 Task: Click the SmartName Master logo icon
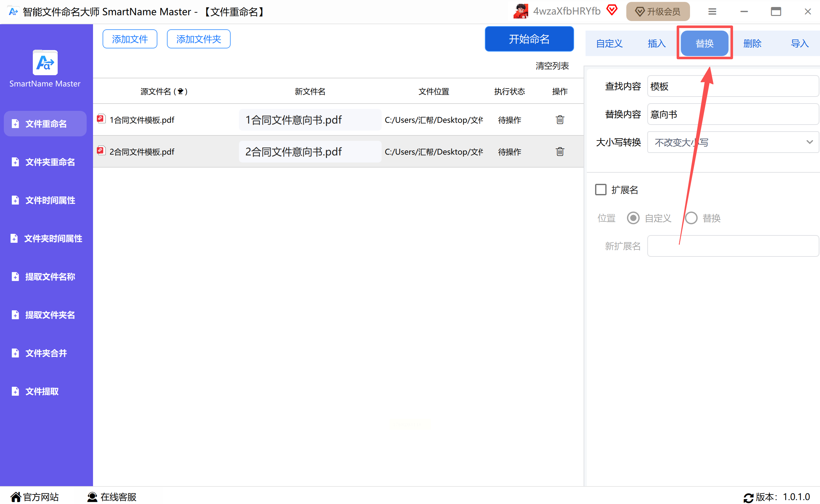pyautogui.click(x=45, y=63)
